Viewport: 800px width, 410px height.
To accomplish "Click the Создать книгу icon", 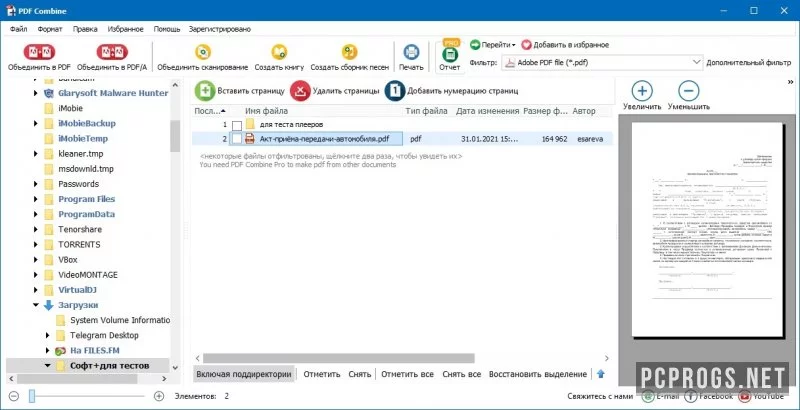I will coord(279,52).
